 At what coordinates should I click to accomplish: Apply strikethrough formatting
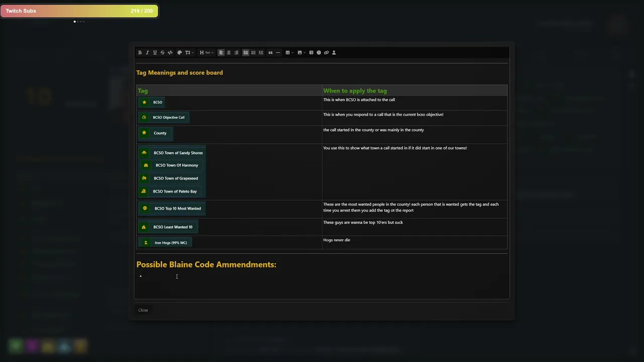[x=163, y=52]
